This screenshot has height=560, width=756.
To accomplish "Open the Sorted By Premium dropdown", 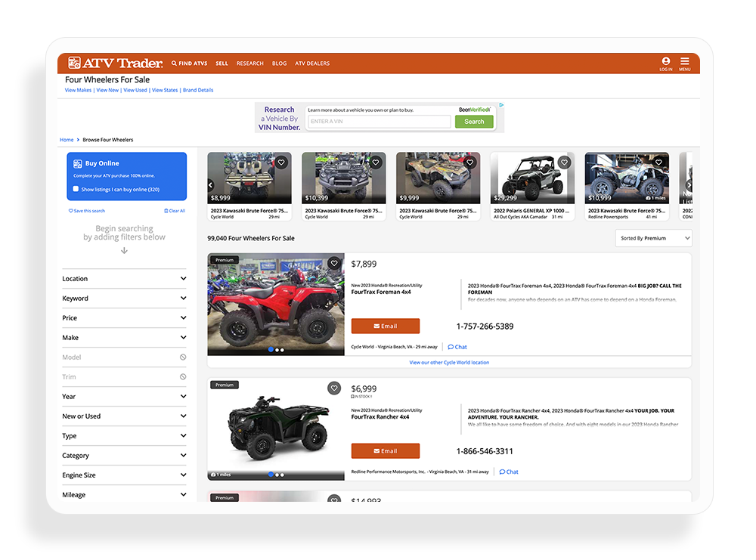I will pos(653,238).
